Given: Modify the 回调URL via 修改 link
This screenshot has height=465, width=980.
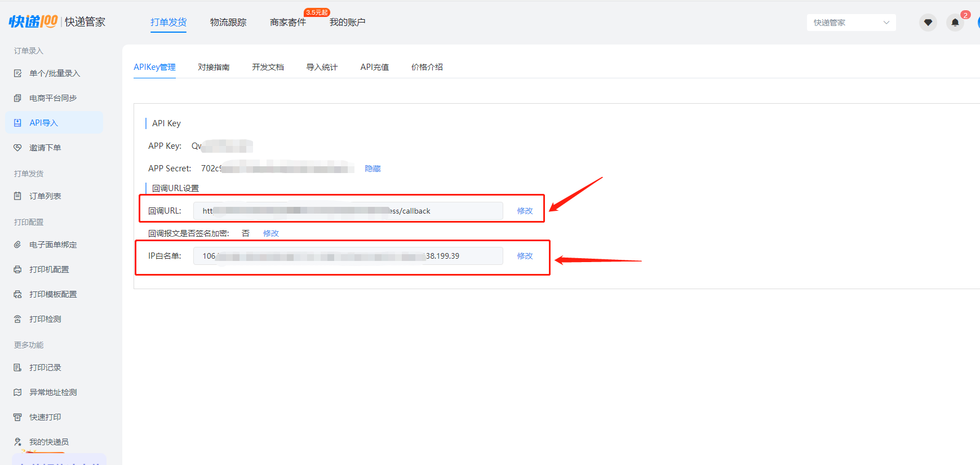Looking at the screenshot, I should point(525,211).
